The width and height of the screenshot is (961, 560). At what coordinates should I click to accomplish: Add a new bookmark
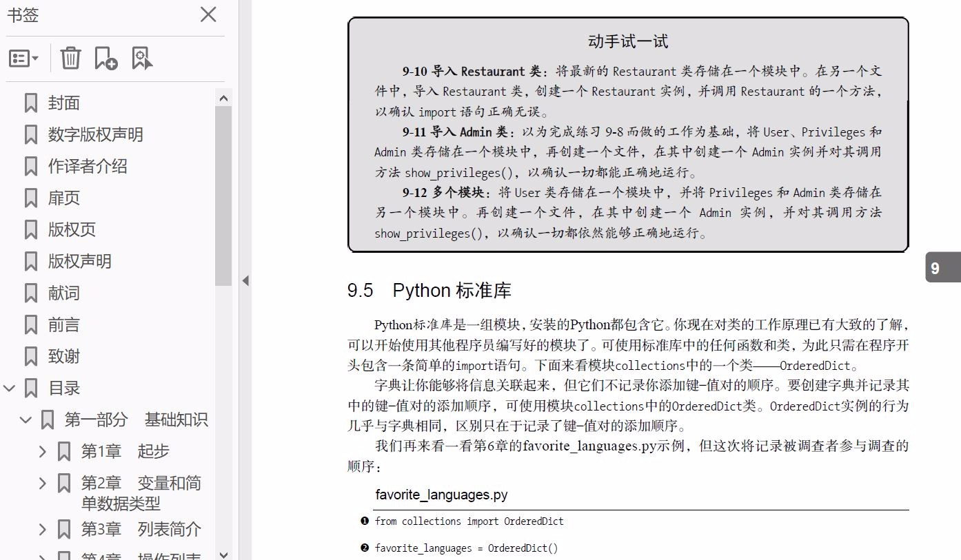coord(105,59)
